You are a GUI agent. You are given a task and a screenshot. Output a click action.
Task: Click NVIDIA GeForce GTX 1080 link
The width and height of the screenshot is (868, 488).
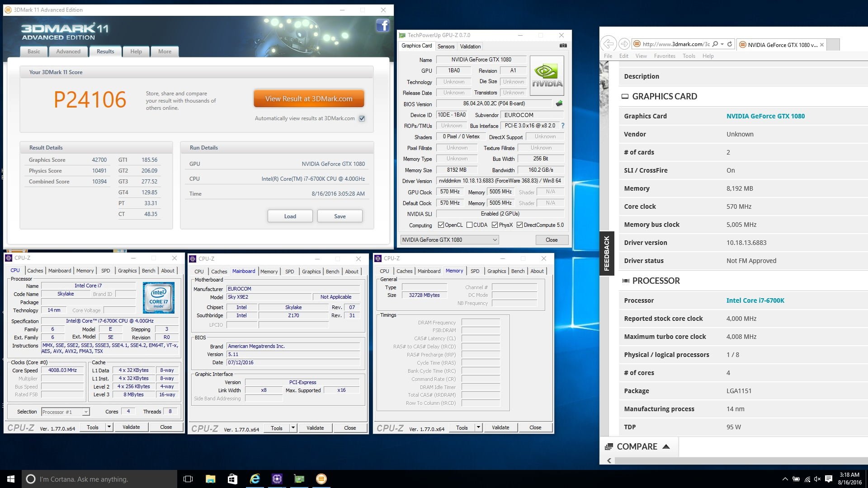click(765, 116)
